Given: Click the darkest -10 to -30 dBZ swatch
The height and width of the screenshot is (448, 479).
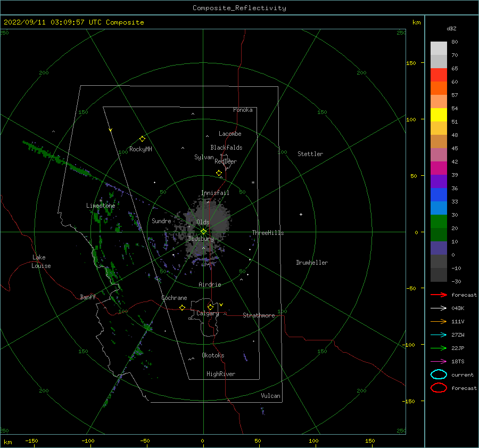Looking at the screenshot, I should tap(439, 275).
